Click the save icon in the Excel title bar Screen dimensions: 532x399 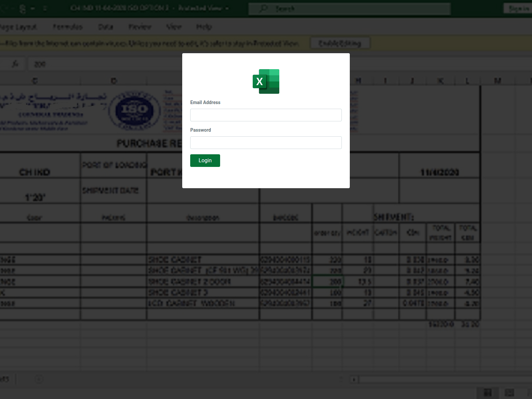22,9
